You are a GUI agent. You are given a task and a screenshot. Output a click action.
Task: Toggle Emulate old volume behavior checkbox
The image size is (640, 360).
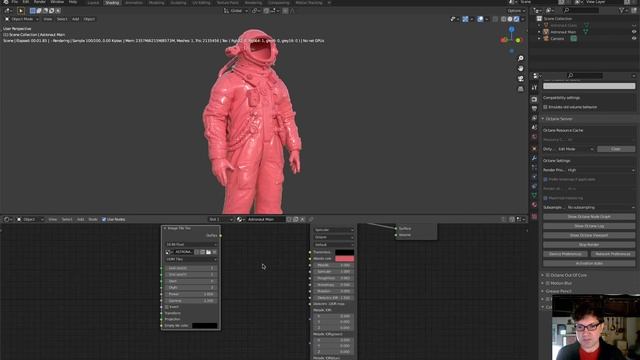545,107
